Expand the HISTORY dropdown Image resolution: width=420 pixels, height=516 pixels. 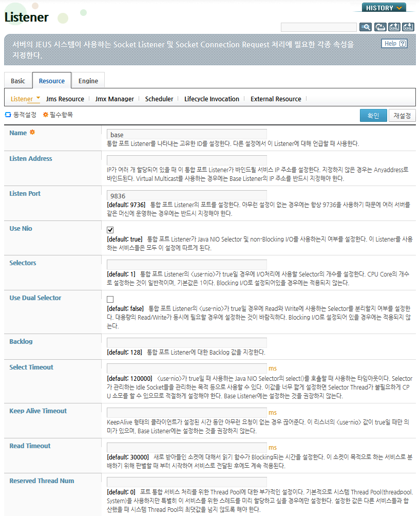click(x=384, y=8)
